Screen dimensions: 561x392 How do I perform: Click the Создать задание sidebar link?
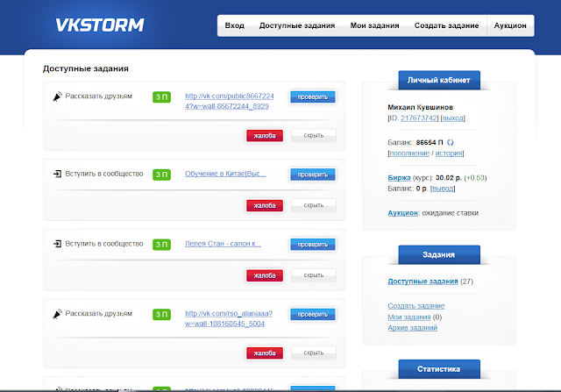tap(416, 306)
